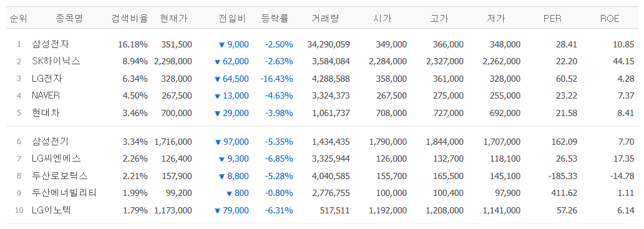This screenshot has height=229, width=644.
Task: Click the 1,716,000 current price cell
Action: coord(173,142)
